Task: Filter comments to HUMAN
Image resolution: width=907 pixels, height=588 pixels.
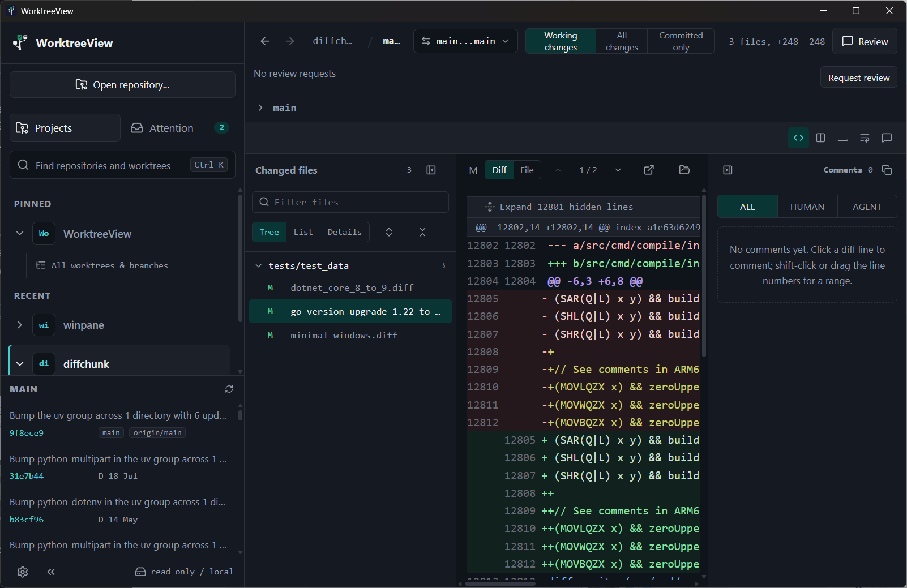Action: click(x=807, y=207)
